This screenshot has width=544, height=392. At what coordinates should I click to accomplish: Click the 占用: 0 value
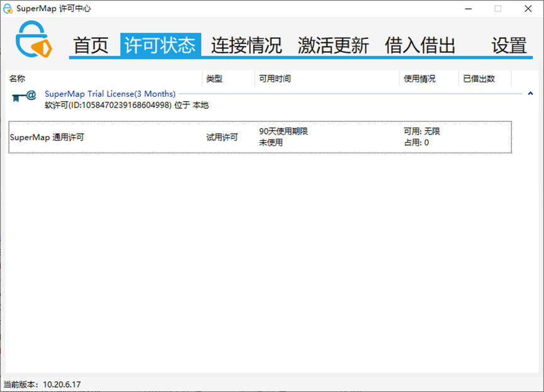click(416, 143)
